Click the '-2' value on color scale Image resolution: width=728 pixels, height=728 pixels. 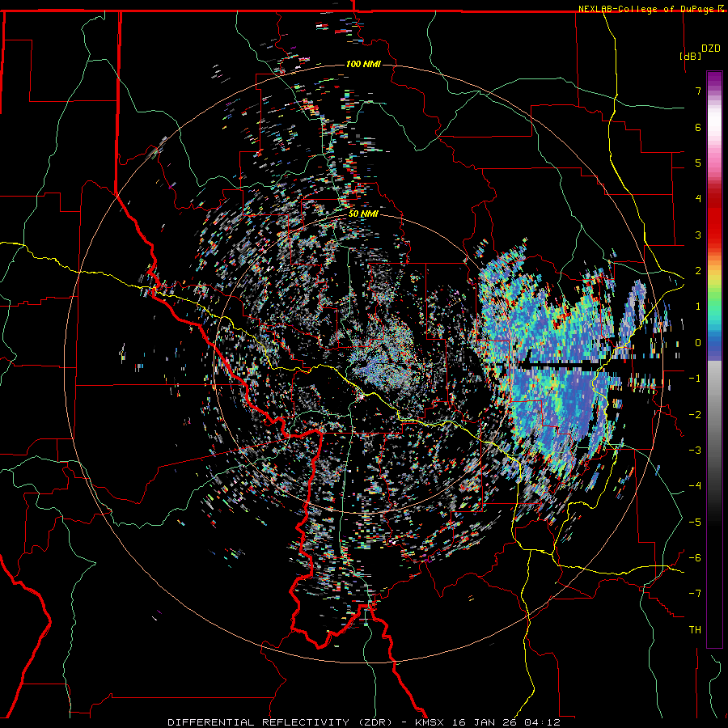point(695,415)
